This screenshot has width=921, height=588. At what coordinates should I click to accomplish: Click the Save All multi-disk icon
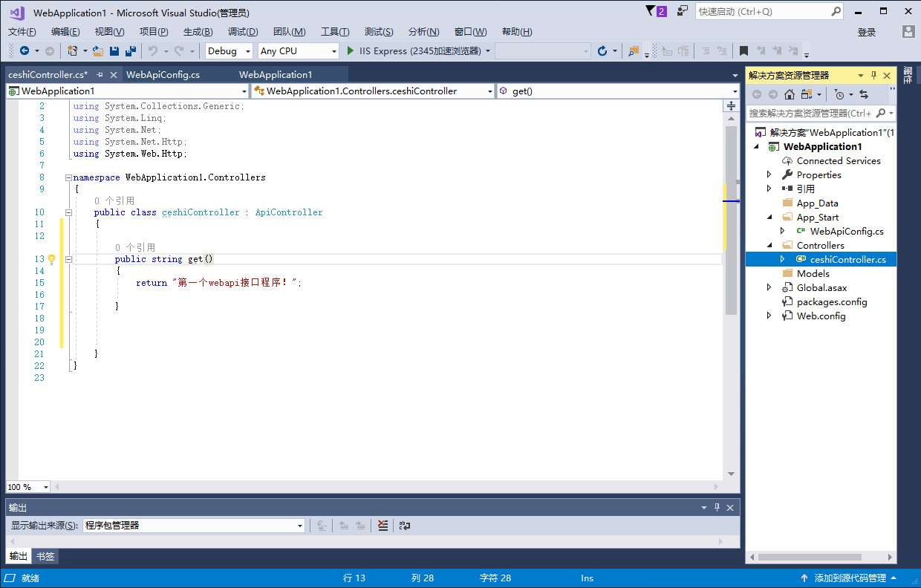point(131,51)
